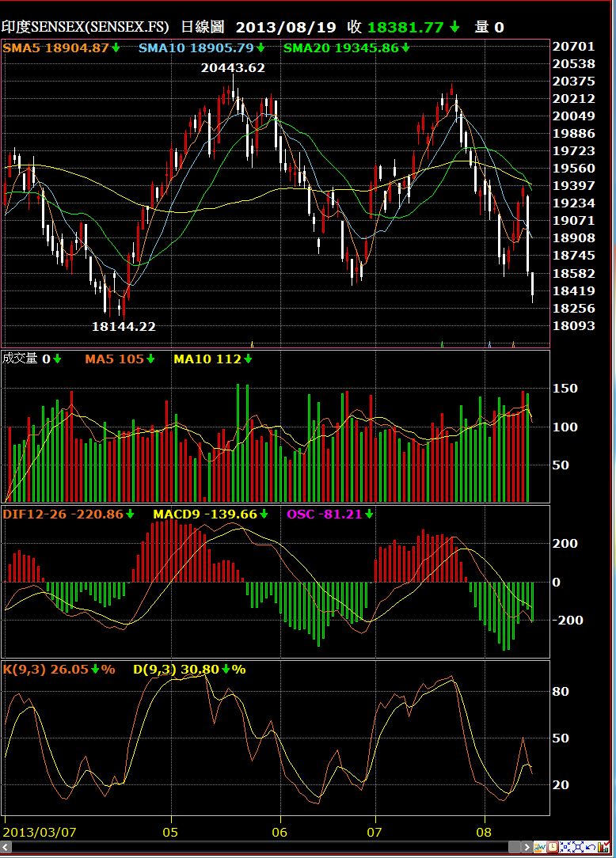616x858 pixels.
Task: Click the shrink chart inward-arrows icon
Action: (x=565, y=847)
